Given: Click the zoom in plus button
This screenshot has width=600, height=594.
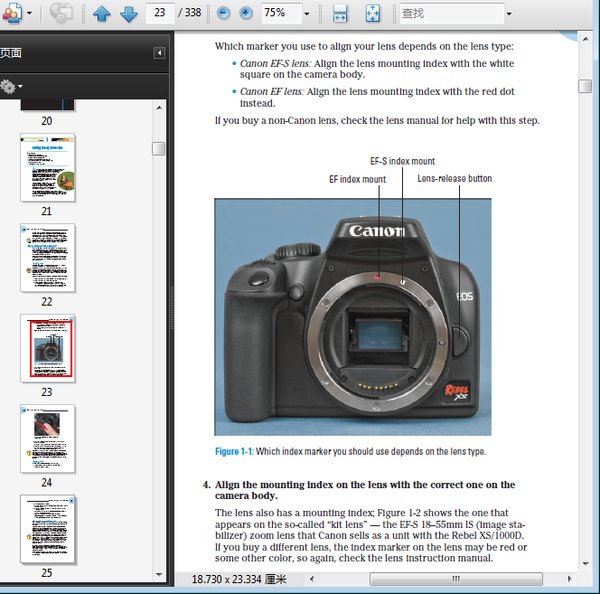Looking at the screenshot, I should (x=246, y=13).
